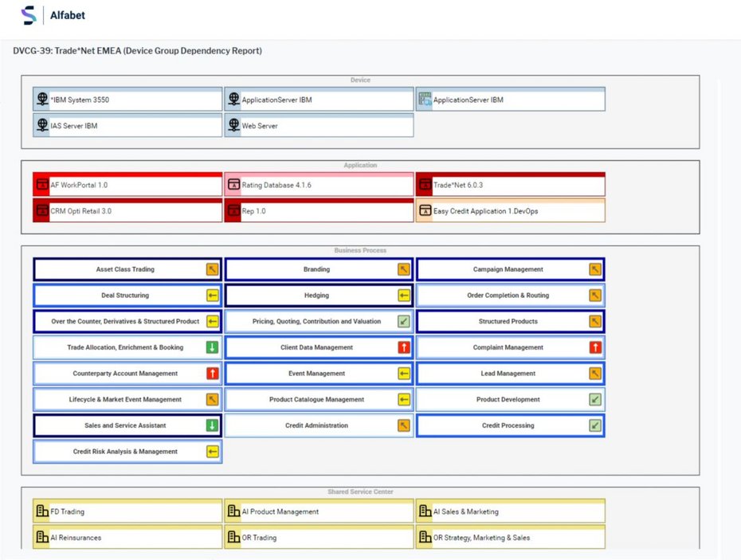Click the Business Process section header
This screenshot has width=741, height=560.
[x=360, y=250]
